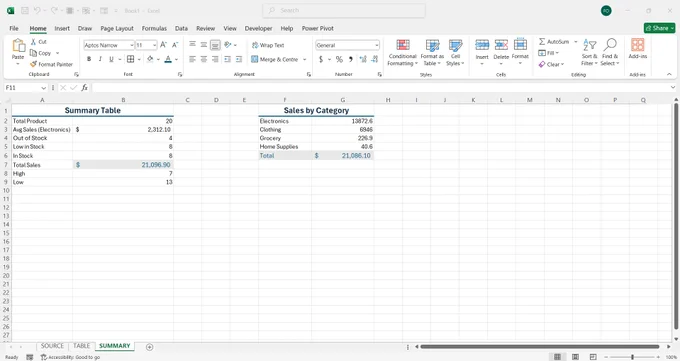Open the Format cells icon menu
Image resolution: width=680 pixels, height=361 pixels.
point(520,45)
